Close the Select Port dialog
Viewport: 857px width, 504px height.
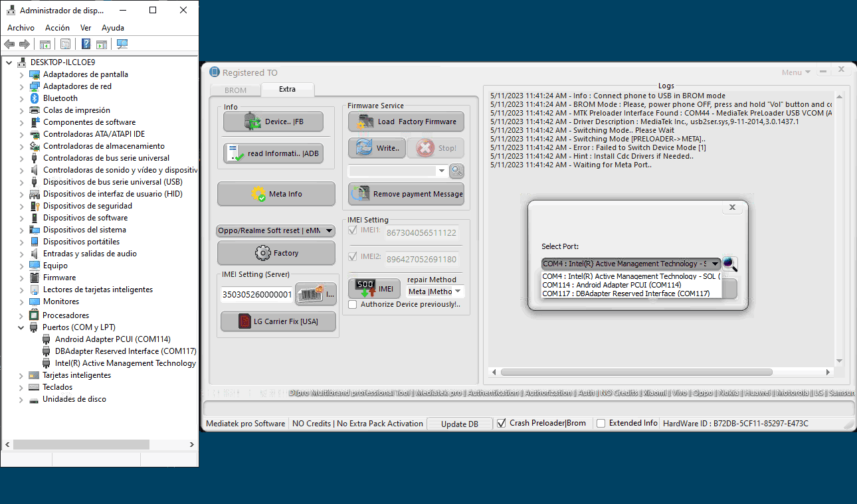click(732, 207)
